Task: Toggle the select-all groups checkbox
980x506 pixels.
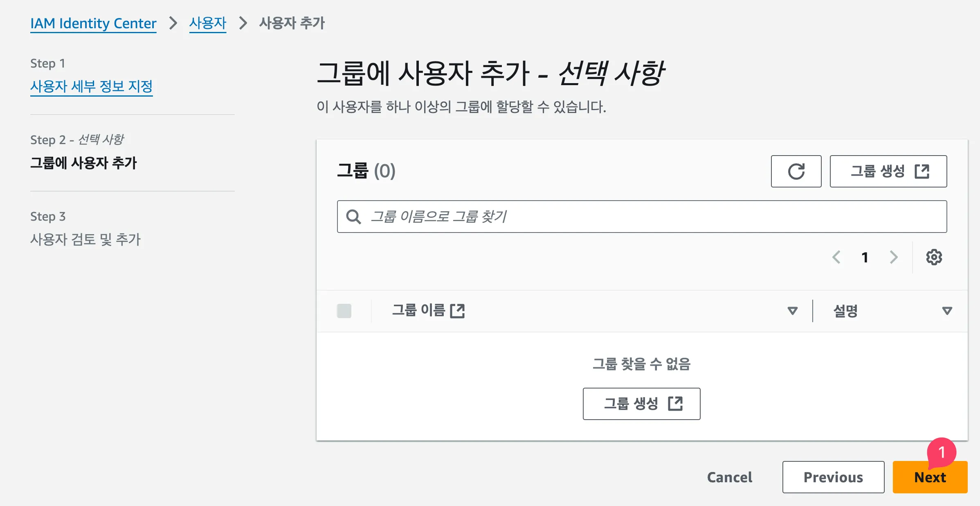Action: click(x=344, y=311)
